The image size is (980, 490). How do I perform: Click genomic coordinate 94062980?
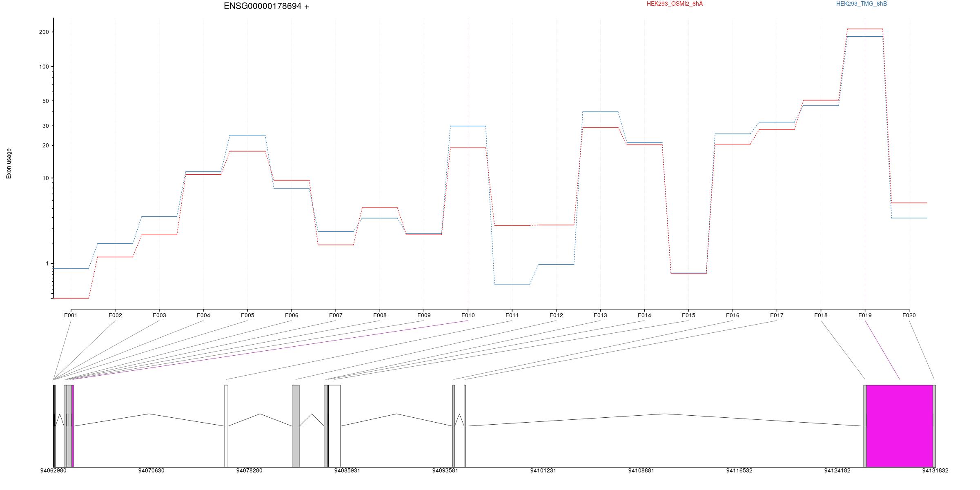53,470
